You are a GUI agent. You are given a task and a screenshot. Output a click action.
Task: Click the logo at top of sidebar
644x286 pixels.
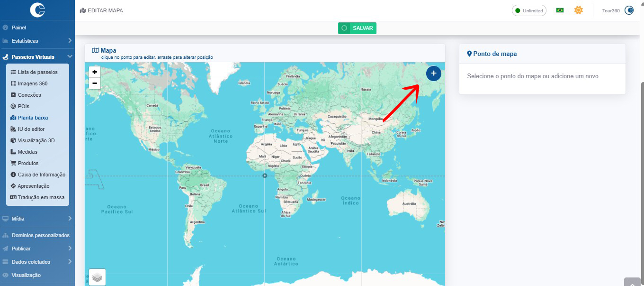tap(37, 10)
